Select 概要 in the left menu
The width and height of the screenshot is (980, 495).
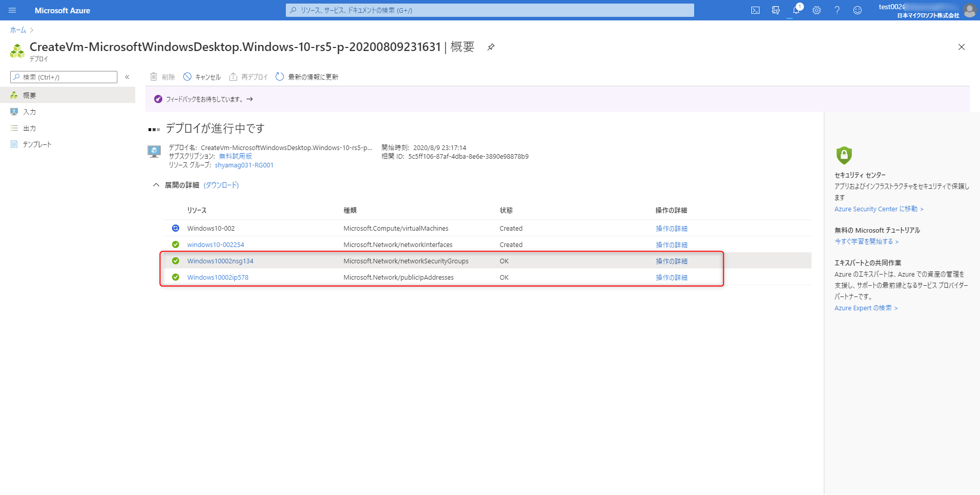pyautogui.click(x=67, y=95)
